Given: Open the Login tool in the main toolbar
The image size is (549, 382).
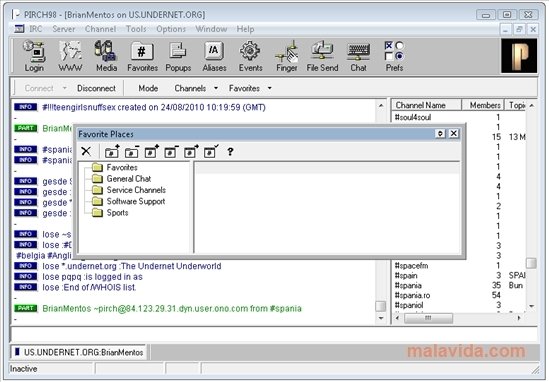Looking at the screenshot, I should [x=34, y=56].
